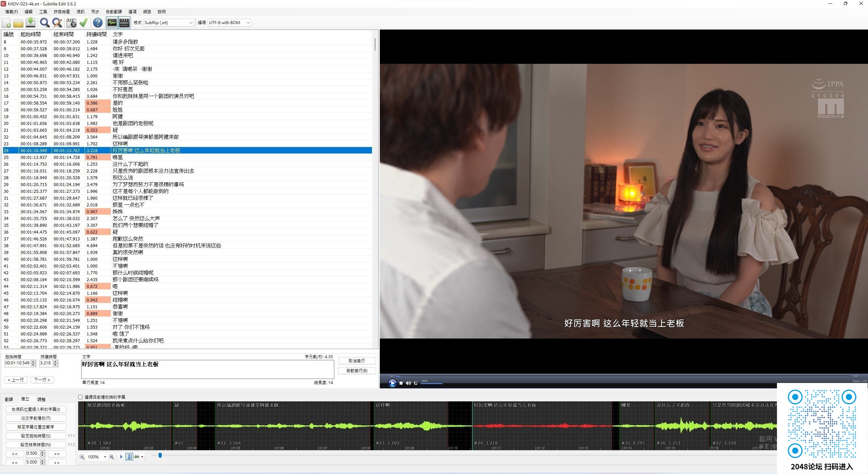Open the 編輯 menu
The height and width of the screenshot is (474, 868).
point(29,12)
